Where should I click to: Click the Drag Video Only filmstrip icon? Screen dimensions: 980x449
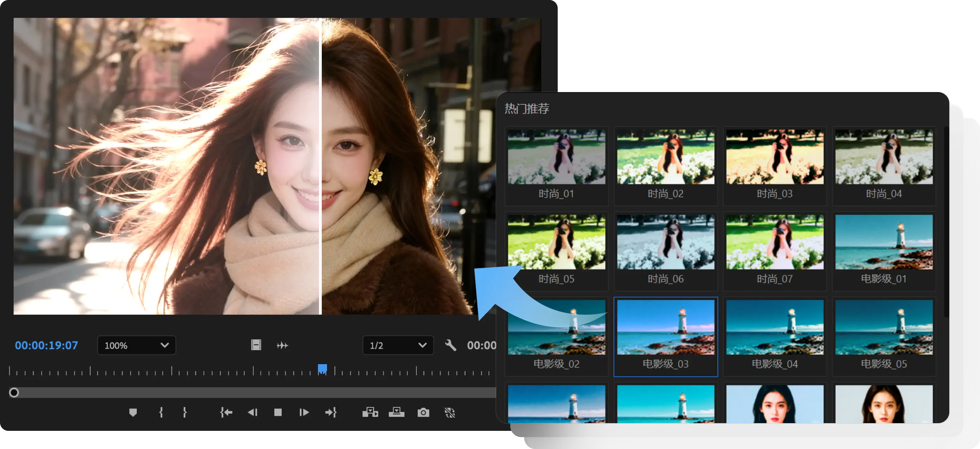256,345
